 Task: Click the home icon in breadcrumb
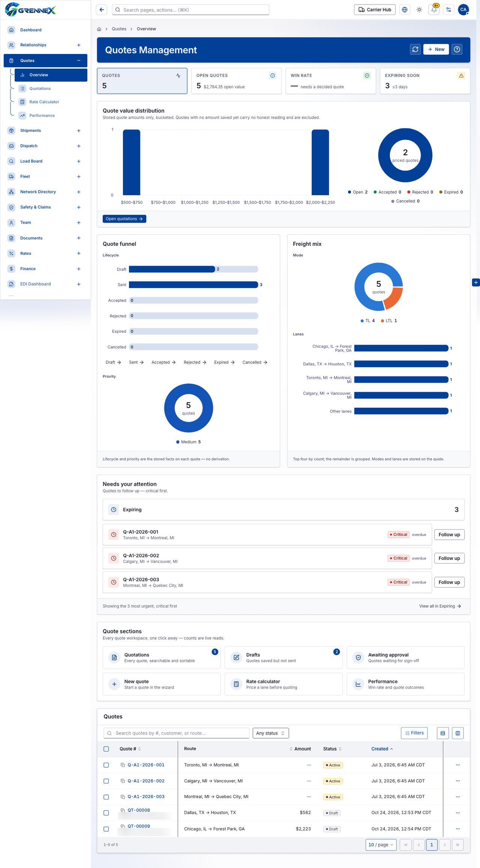coord(99,29)
